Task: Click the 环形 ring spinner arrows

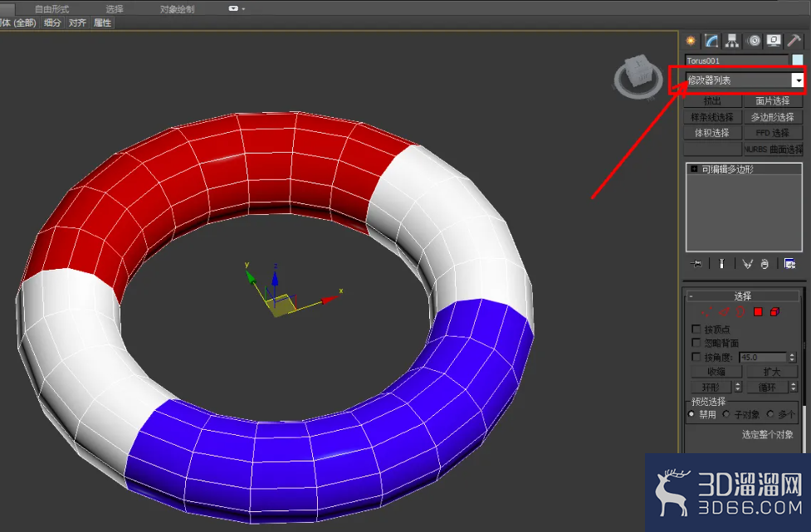Action: [738, 387]
